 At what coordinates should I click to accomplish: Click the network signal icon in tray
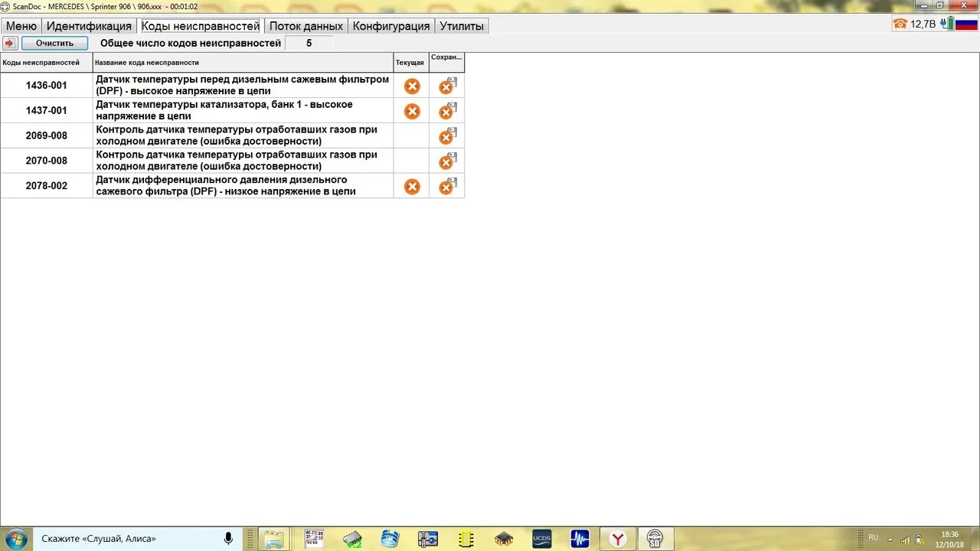tap(905, 540)
